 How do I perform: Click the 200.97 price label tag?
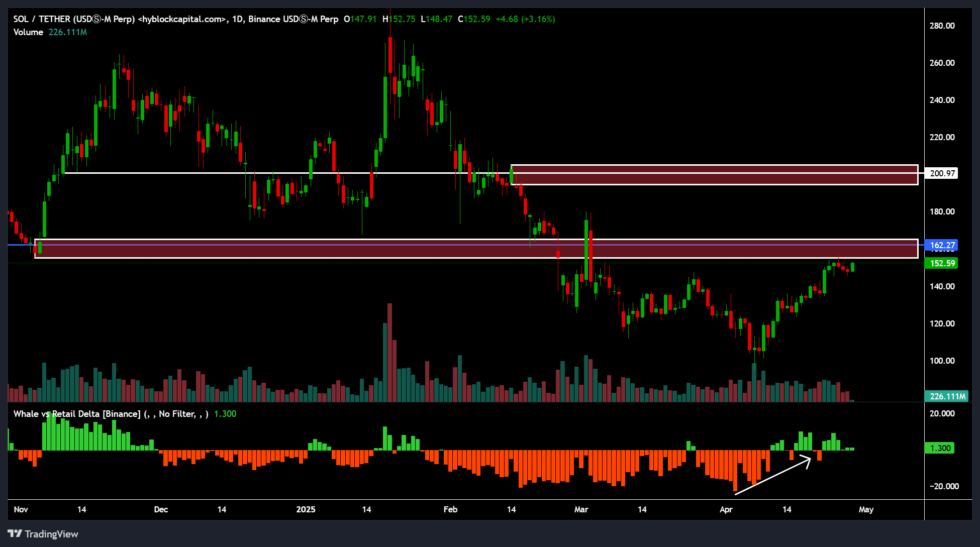pyautogui.click(x=942, y=173)
